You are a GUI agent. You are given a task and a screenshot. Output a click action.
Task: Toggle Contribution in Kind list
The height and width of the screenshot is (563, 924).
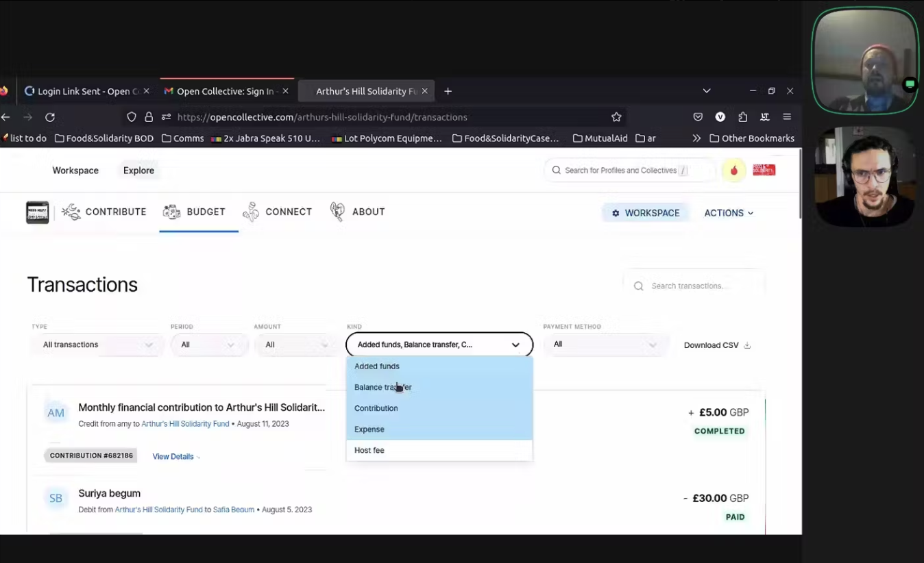coord(439,408)
